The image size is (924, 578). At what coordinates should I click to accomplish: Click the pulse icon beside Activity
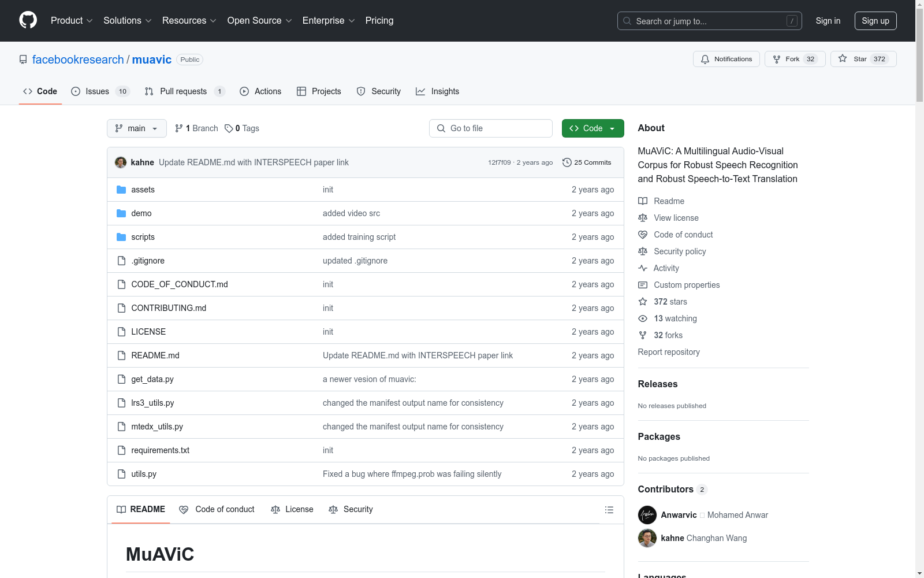pyautogui.click(x=643, y=268)
